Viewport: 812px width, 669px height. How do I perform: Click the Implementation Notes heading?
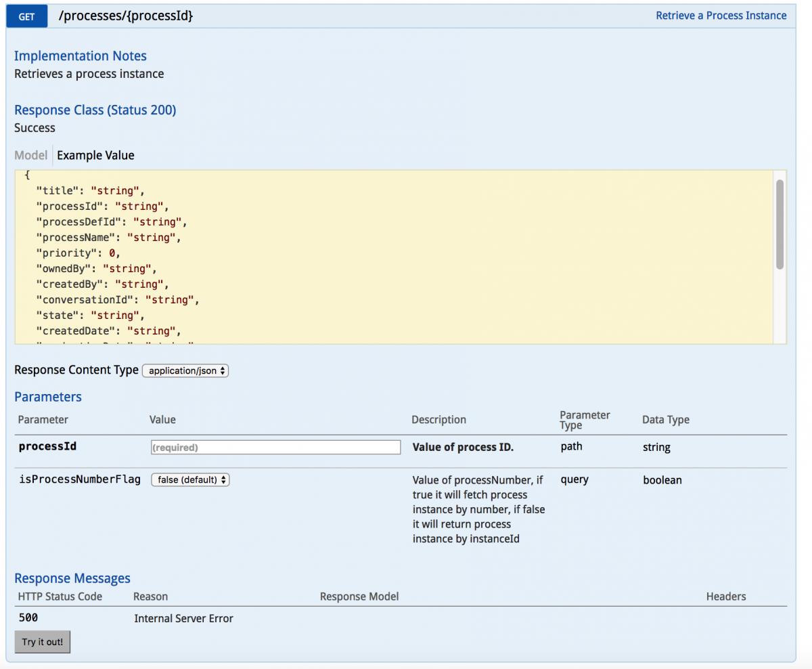[80, 56]
